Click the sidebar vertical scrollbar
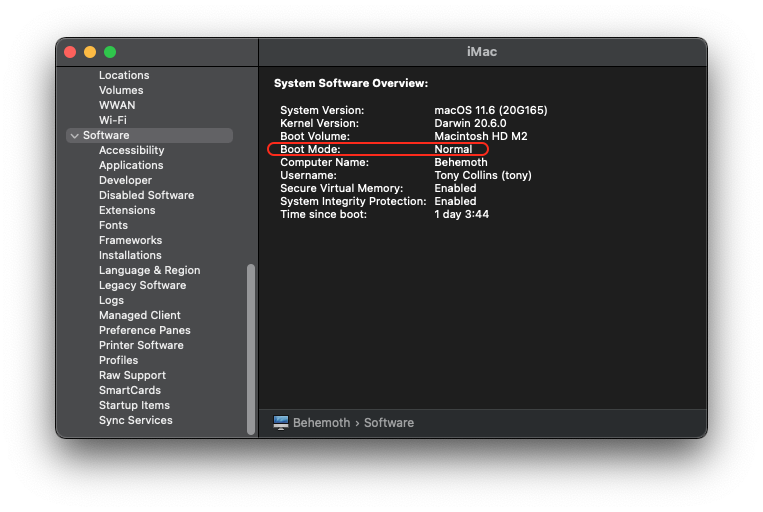The image size is (763, 512). click(x=251, y=349)
